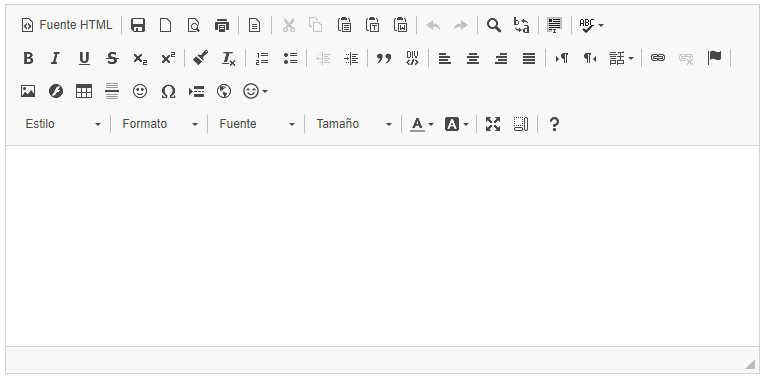Insert a bulleted list
The width and height of the screenshot is (770, 381).
(290, 58)
